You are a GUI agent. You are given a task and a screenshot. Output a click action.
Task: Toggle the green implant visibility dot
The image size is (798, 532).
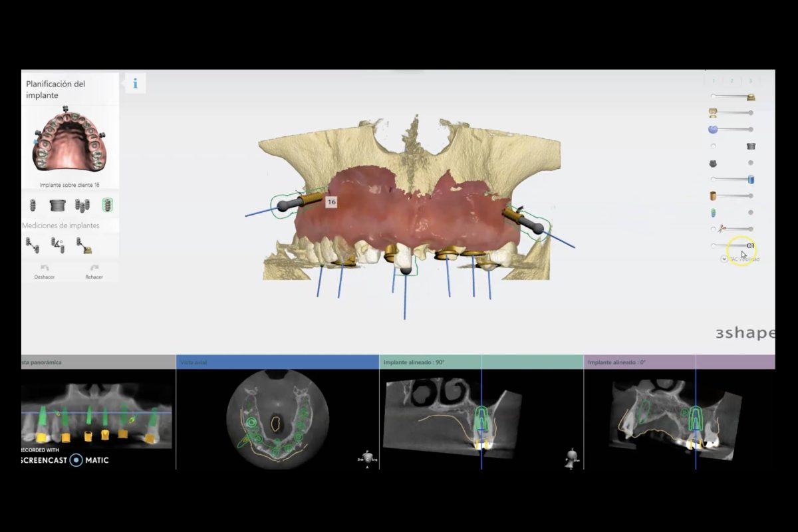pyautogui.click(x=751, y=213)
